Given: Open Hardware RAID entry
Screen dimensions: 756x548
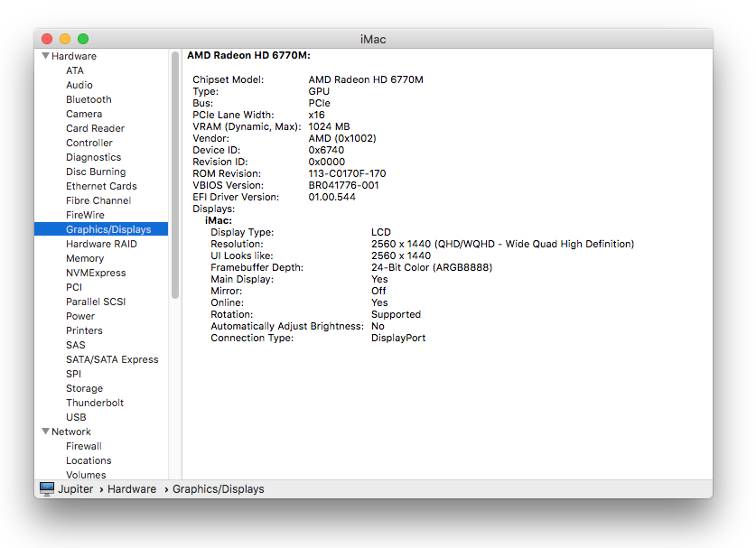Looking at the screenshot, I should (101, 244).
